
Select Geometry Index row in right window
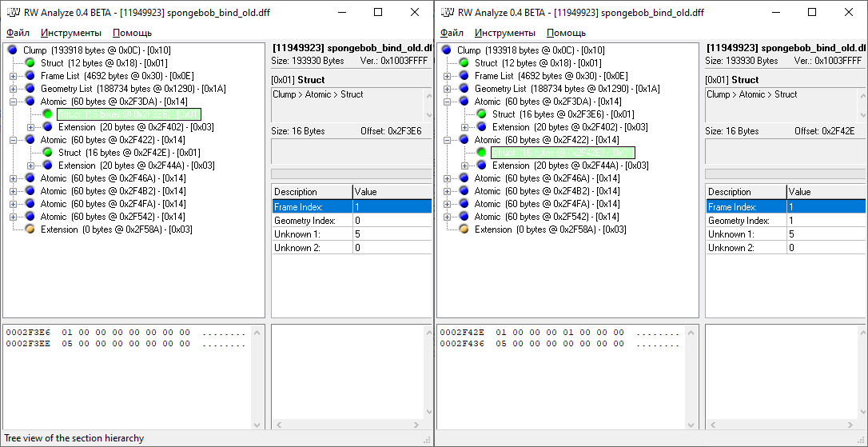point(786,221)
